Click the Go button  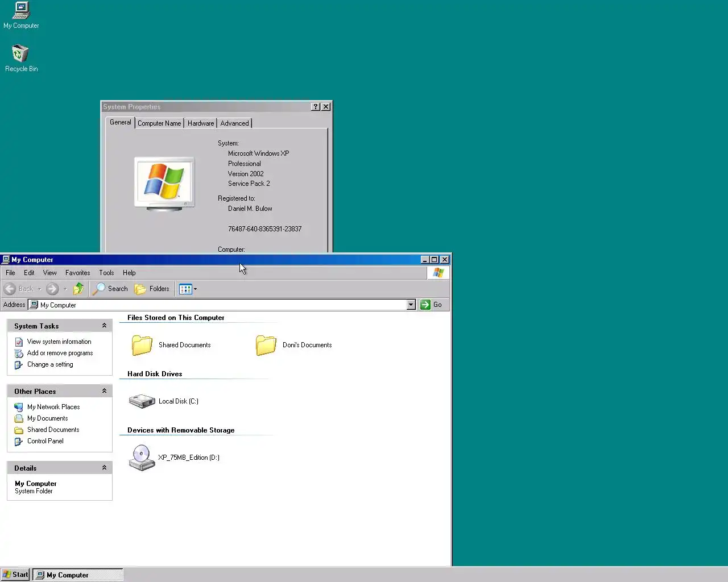431,305
